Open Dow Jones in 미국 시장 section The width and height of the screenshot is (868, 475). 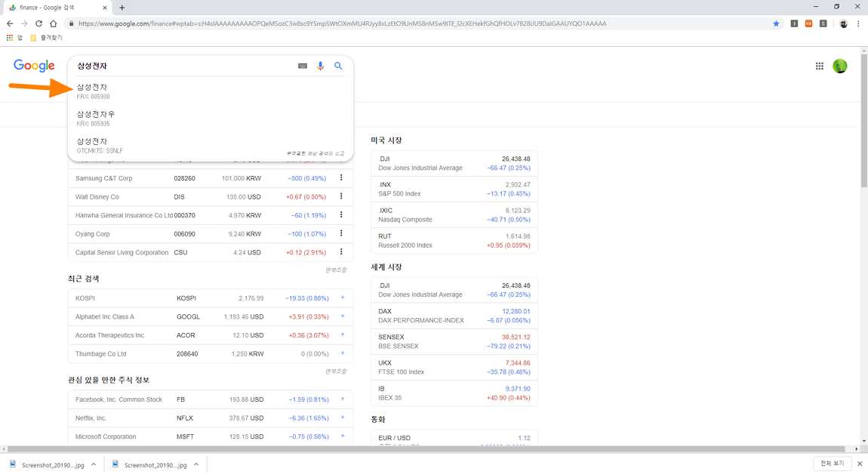click(454, 163)
